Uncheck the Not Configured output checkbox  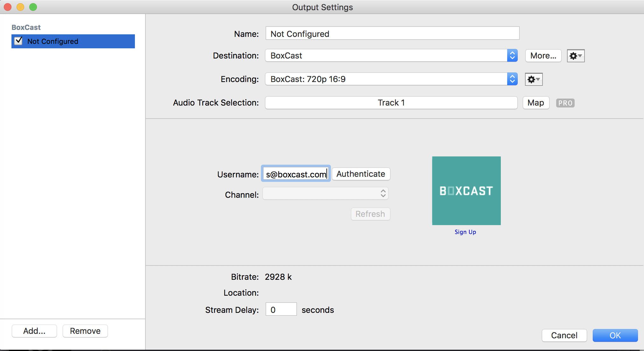19,41
